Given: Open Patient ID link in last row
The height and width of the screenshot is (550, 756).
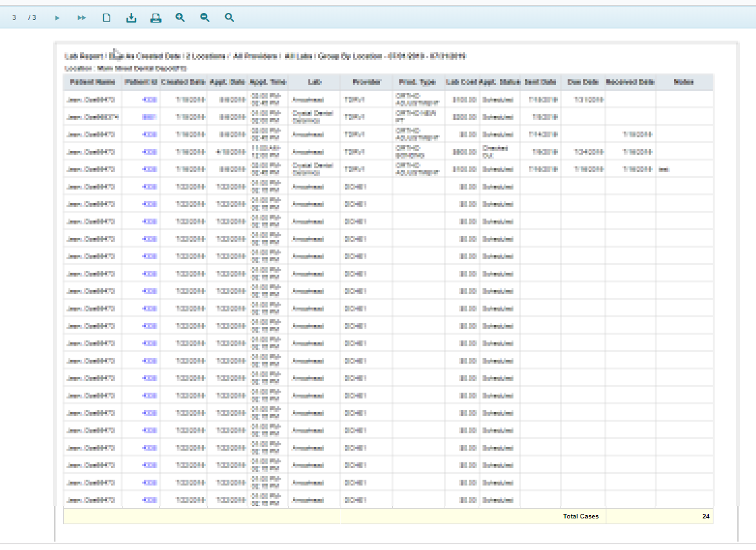Looking at the screenshot, I should click(149, 500).
